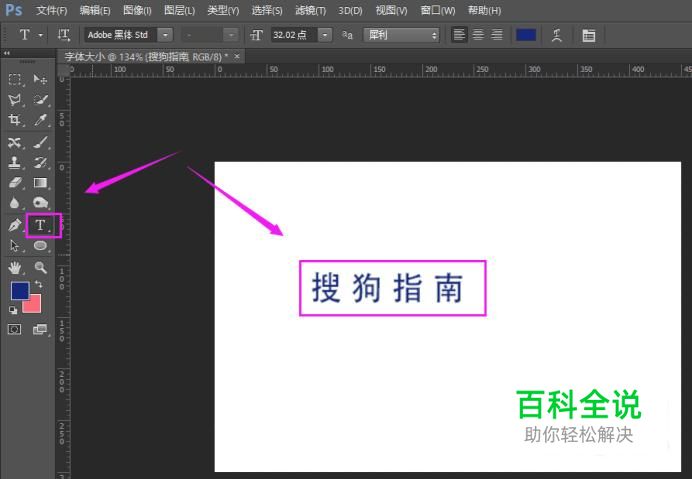Screen dimensions: 692x479
Task: Select the Horizontal Type tool
Action: click(40, 225)
